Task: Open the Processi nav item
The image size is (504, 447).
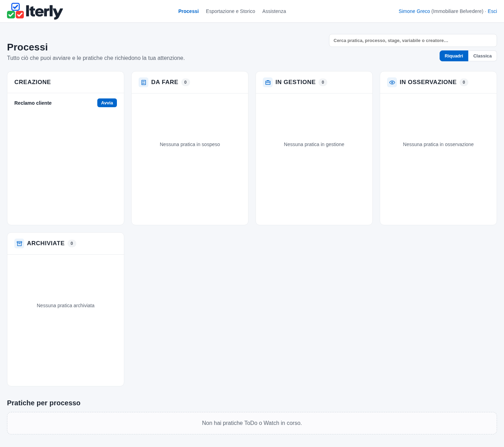Action: (188, 11)
